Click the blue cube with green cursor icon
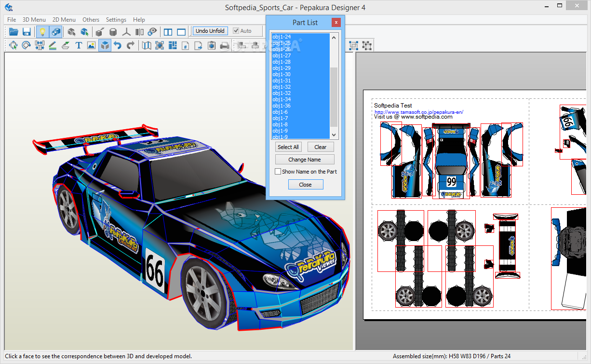591x364 pixels. coord(84,32)
